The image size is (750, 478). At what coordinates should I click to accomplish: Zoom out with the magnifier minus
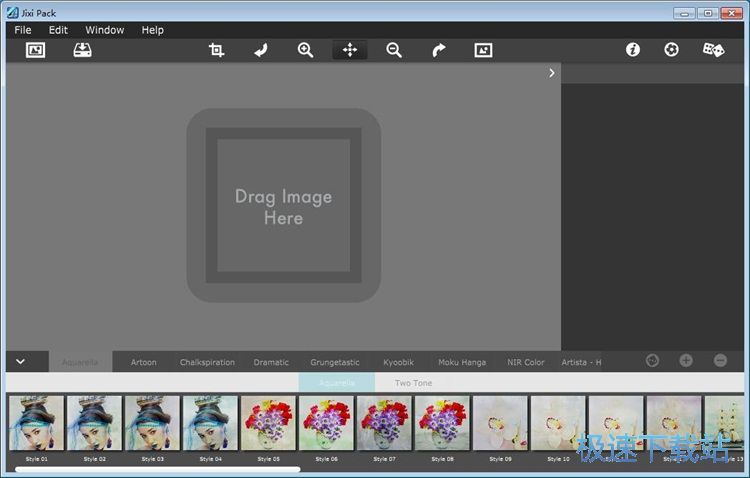click(x=394, y=50)
